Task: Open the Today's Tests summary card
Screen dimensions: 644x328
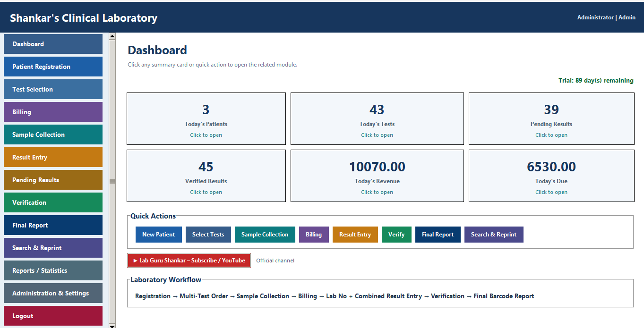Action: (377, 118)
